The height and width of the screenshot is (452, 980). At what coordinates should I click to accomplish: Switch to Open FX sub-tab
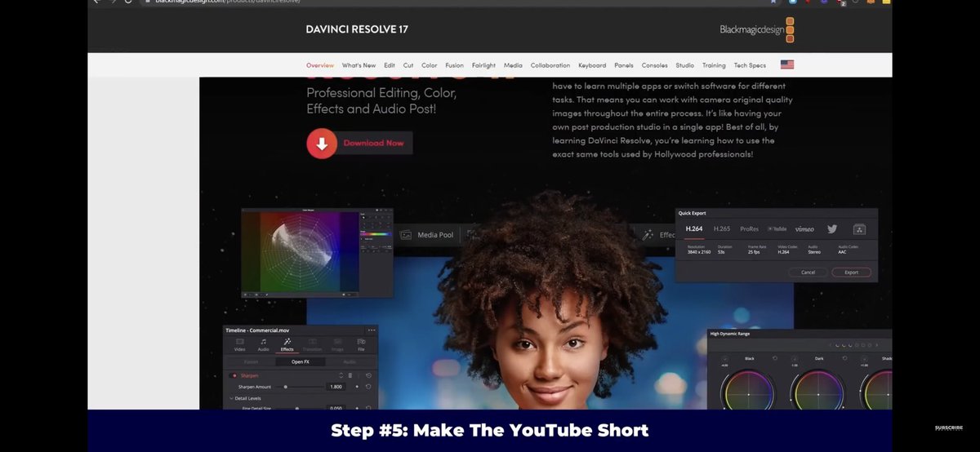point(300,361)
